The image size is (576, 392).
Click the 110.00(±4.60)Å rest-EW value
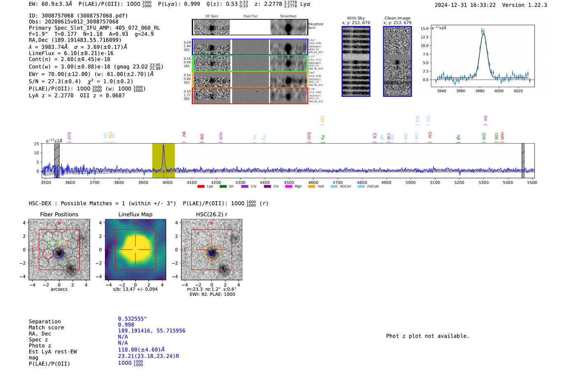click(x=142, y=350)
